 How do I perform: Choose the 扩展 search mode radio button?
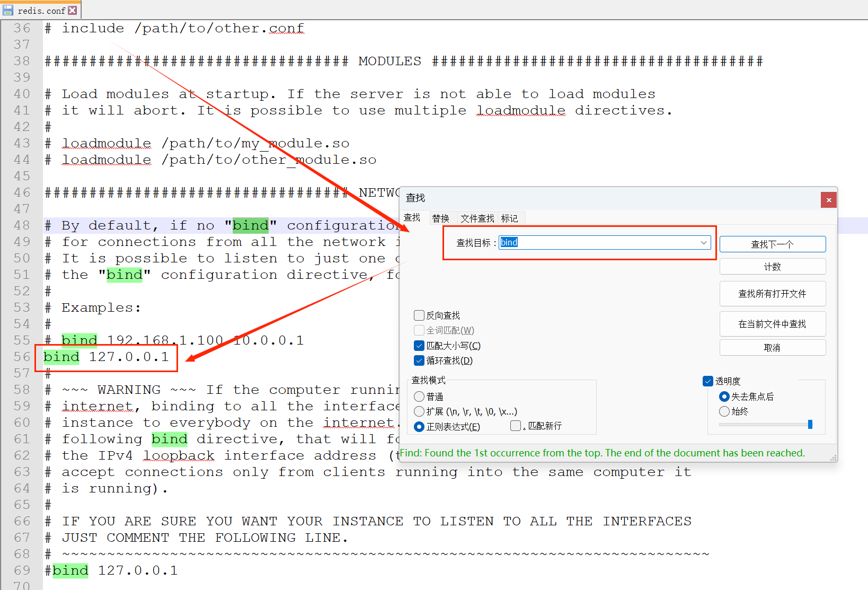tap(419, 411)
